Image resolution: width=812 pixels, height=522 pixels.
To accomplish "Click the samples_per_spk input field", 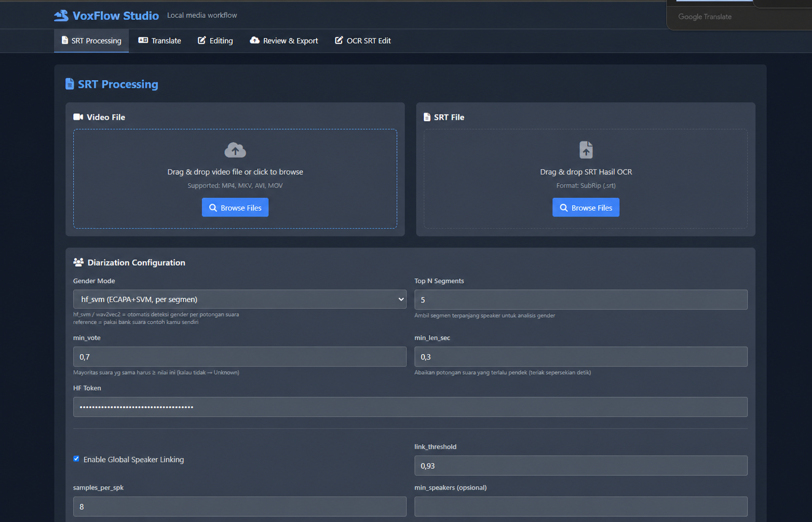I will pyautogui.click(x=240, y=506).
